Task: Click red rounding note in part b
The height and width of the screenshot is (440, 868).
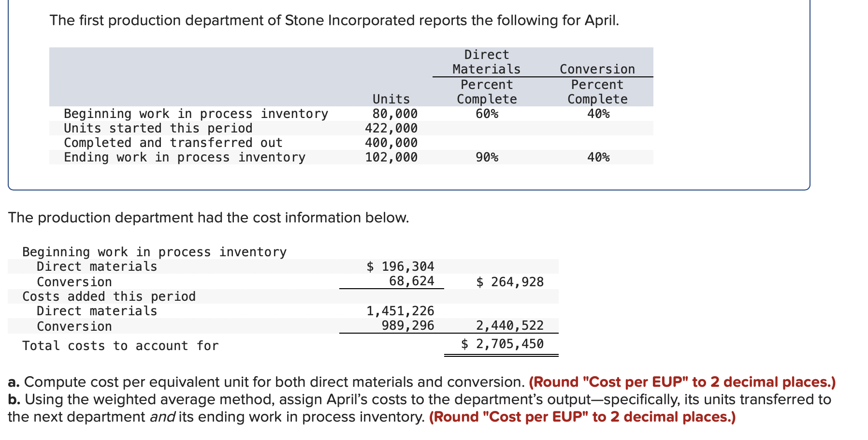Action: (582, 417)
